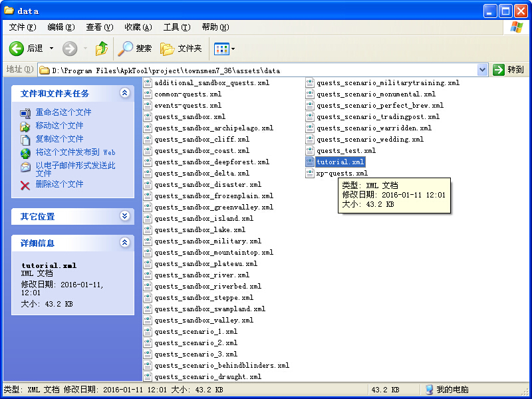Select the quests_sandbox_delta.xml file icon
532x399 pixels.
point(147,173)
